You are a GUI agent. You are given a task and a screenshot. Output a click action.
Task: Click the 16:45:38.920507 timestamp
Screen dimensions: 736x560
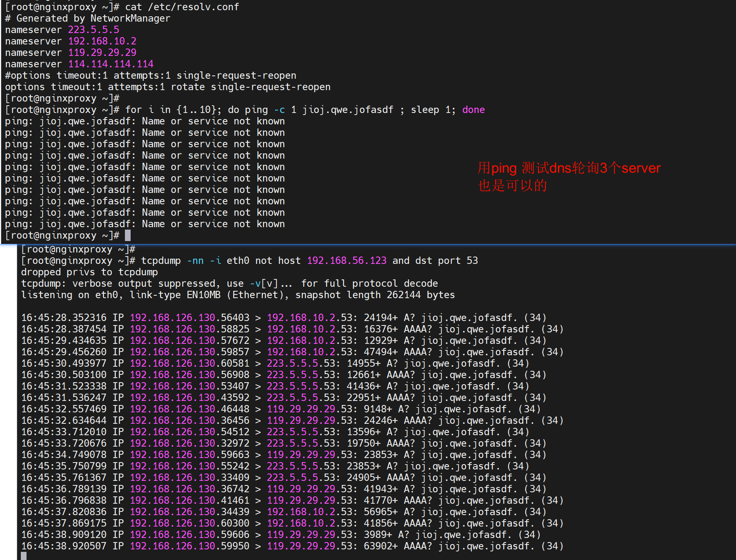point(64,546)
